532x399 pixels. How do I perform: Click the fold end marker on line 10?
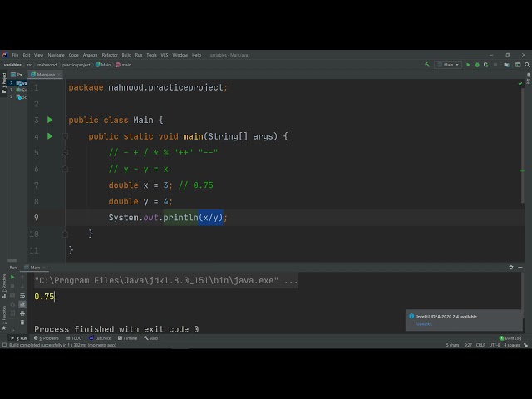click(65, 234)
